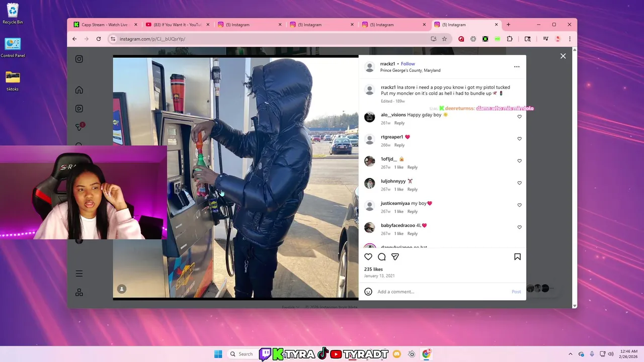
Task: Open the volume control in system tray
Action: click(611, 354)
